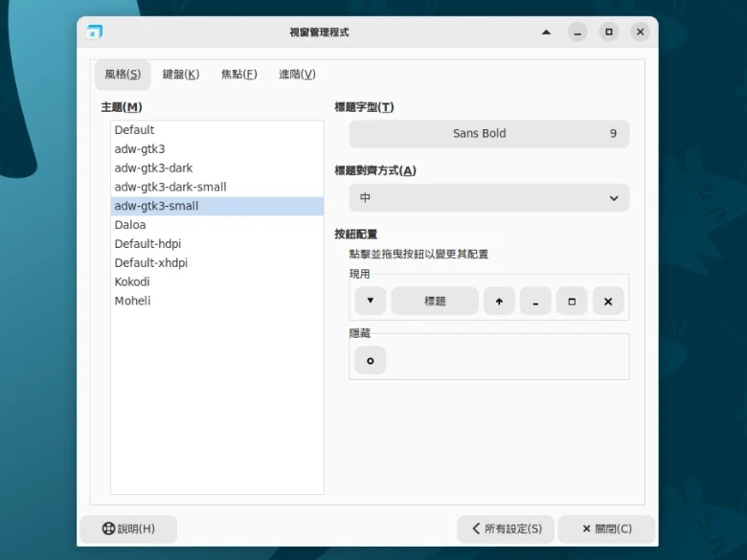
Task: Pick the Moheli theme from list
Action: pos(132,302)
